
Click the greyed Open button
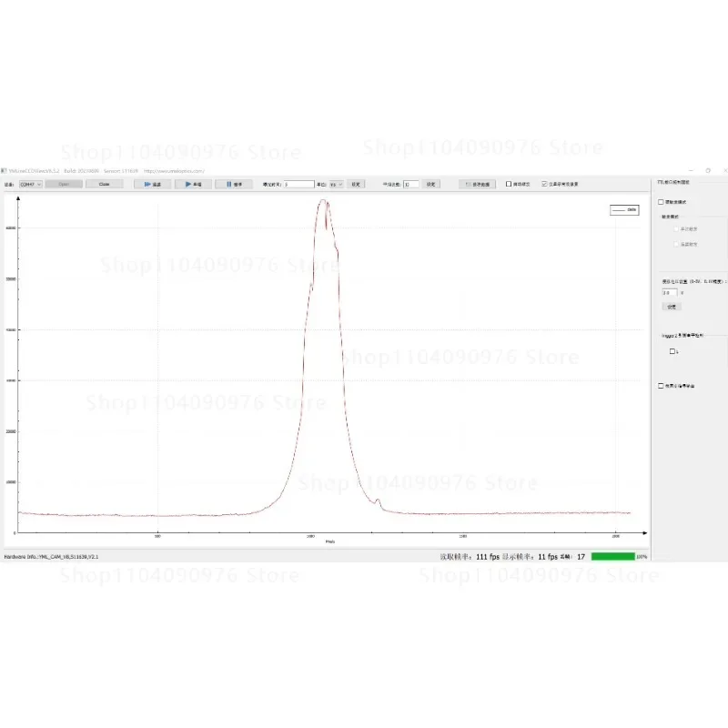tap(64, 185)
